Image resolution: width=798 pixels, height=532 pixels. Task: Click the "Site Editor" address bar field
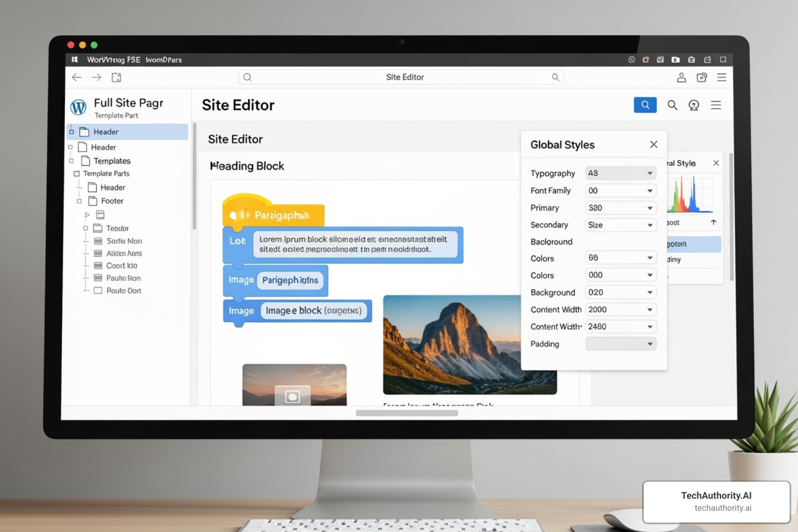point(401,77)
